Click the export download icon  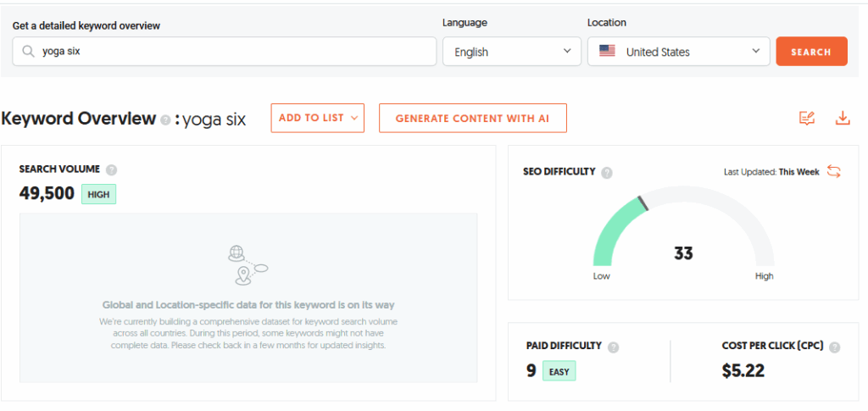coord(843,118)
